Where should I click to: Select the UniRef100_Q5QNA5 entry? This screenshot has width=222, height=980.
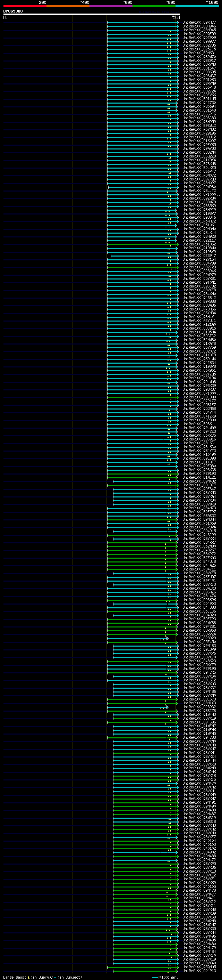(x=199, y=967)
